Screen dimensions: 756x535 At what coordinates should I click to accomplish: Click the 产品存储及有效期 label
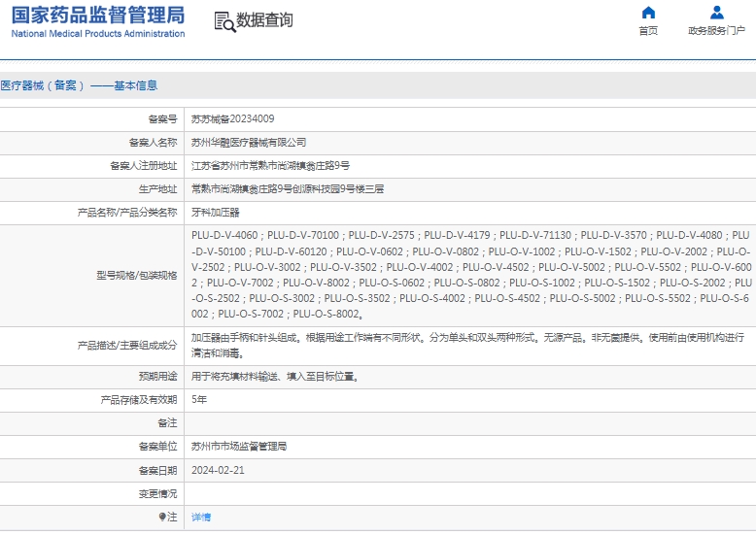[139, 400]
